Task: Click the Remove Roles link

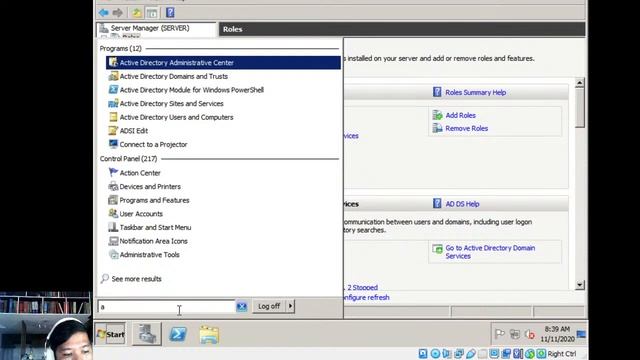Action: pos(467,128)
